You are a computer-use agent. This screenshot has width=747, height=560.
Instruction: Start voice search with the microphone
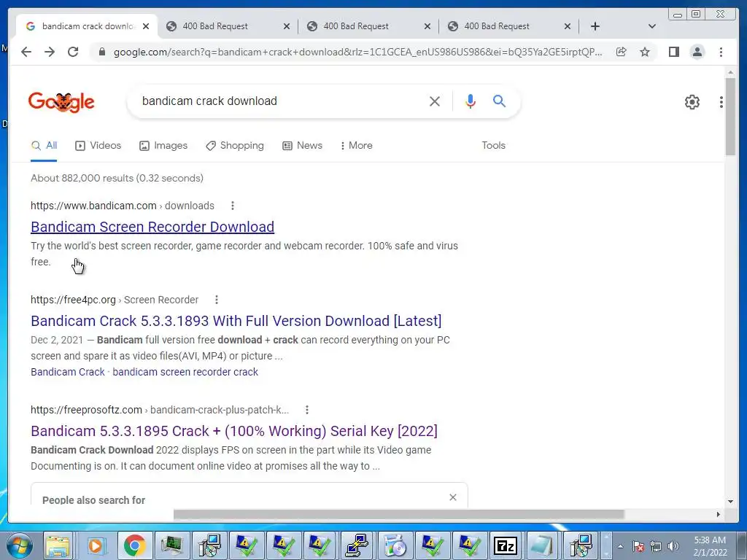(471, 101)
